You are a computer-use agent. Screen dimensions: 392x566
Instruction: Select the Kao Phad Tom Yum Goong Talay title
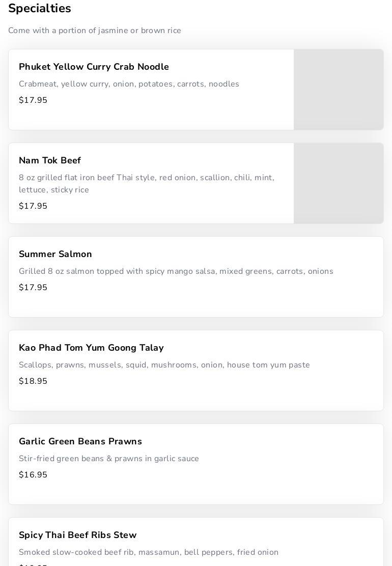click(x=91, y=348)
